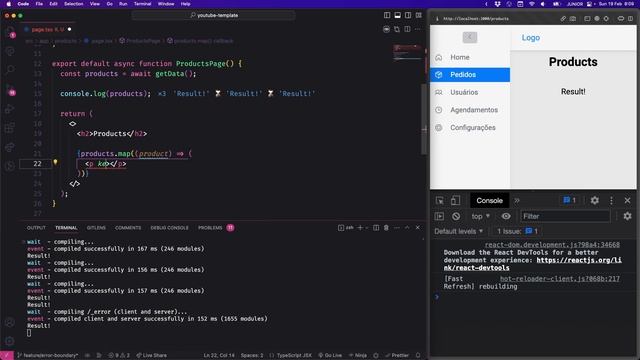Click the sidebar collapse arrow button in the web app
640x360 pixels.
click(x=470, y=37)
